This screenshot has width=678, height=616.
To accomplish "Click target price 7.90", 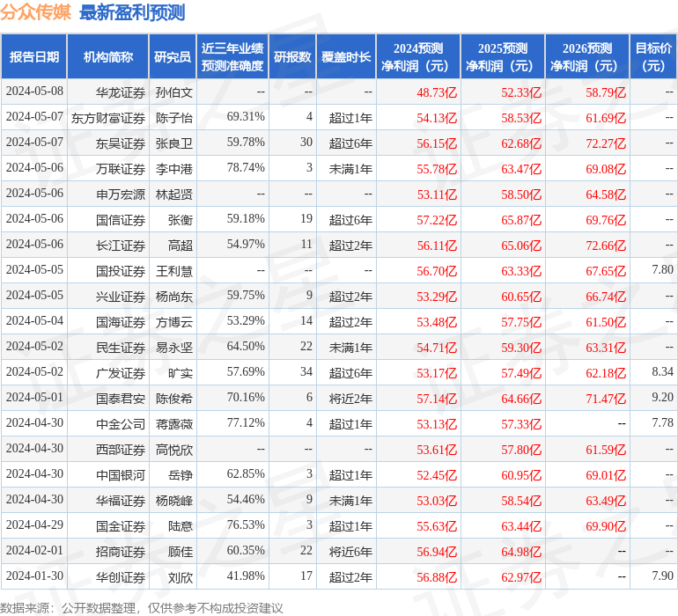I will pyautogui.click(x=662, y=576).
